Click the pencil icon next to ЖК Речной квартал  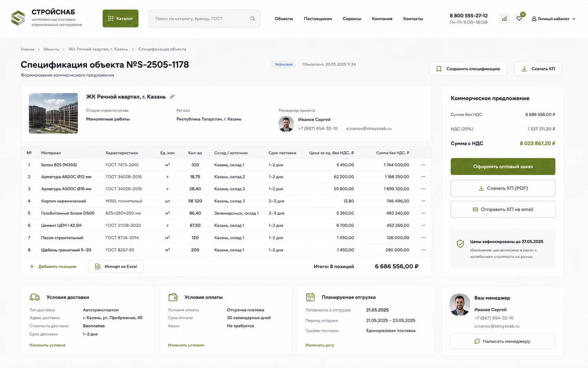point(172,97)
